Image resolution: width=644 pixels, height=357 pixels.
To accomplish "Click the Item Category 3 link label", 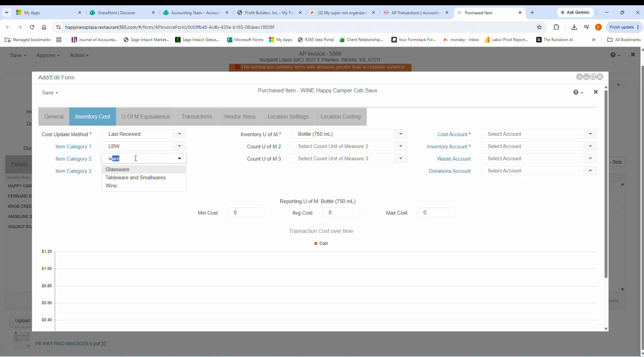I will (x=73, y=171).
